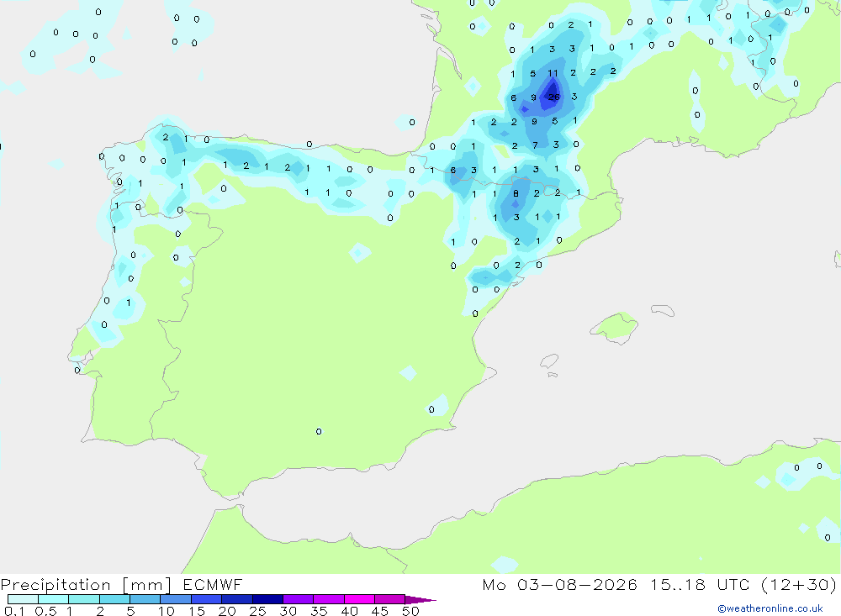Click the 10–15 mm legend color swatch
The width and height of the screenshot is (841, 616).
click(176, 599)
